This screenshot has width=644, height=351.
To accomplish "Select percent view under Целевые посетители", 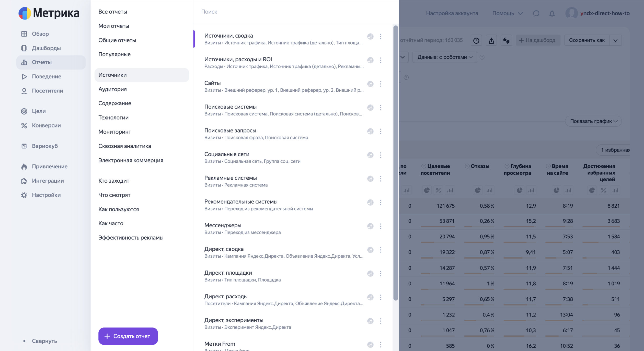I will pos(438,190).
